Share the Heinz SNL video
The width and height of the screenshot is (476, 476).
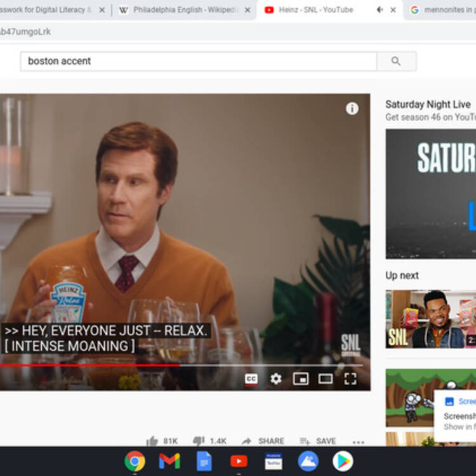263,441
